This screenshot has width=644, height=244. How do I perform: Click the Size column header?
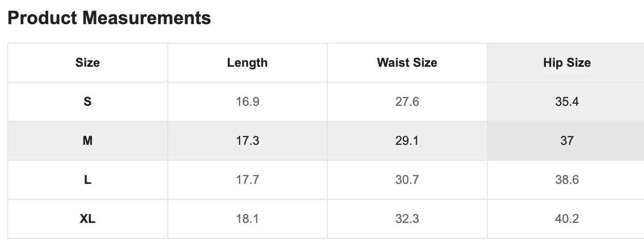(x=88, y=63)
